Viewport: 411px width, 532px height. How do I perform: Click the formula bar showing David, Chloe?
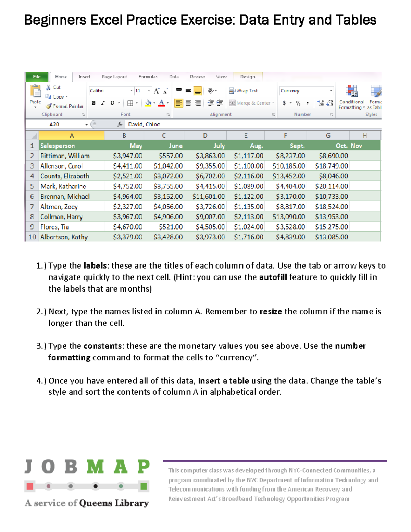pos(154,124)
